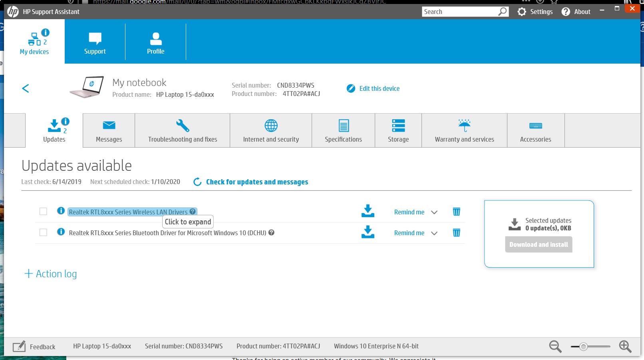The image size is (644, 360).
Task: Open the Feedback panel in the status bar
Action: (35, 346)
